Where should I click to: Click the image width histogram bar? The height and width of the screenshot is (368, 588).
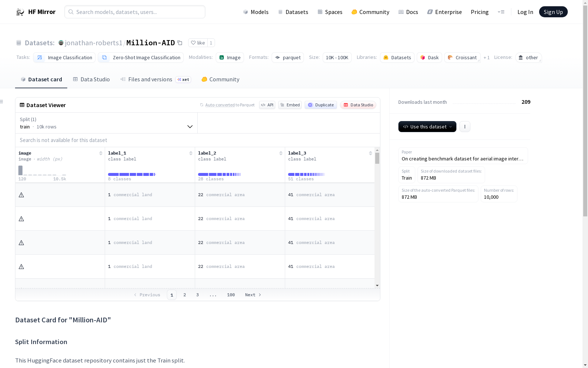(21, 170)
